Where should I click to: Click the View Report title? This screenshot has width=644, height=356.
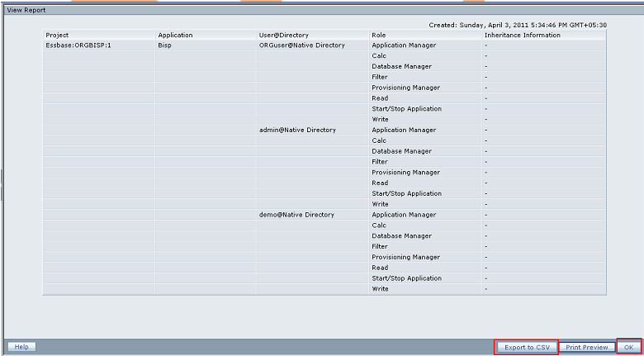pyautogui.click(x=26, y=10)
